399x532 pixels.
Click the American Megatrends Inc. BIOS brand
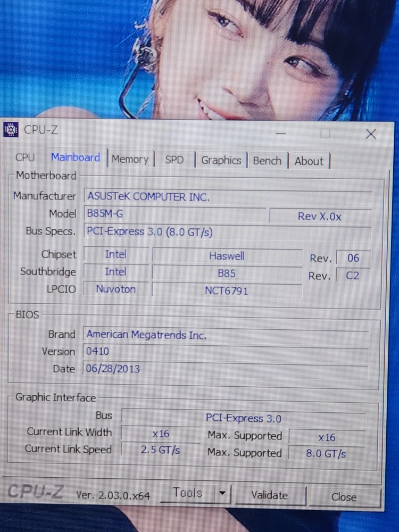click(226, 335)
